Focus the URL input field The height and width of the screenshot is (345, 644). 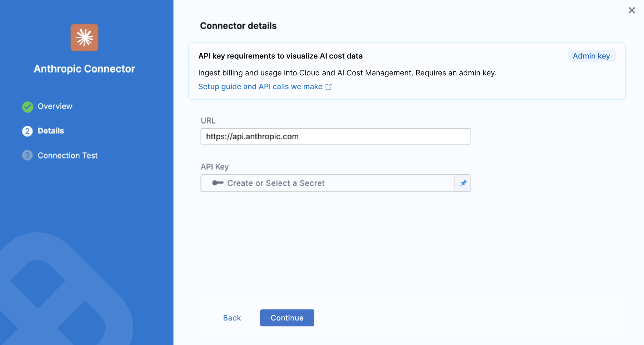336,137
